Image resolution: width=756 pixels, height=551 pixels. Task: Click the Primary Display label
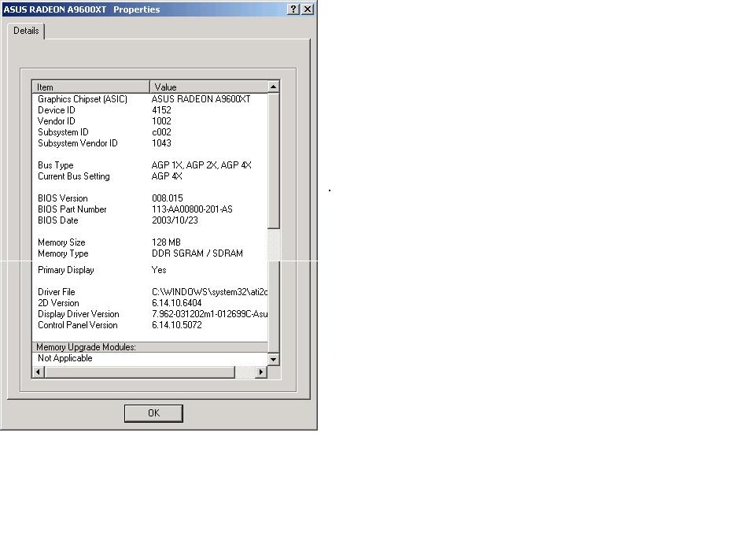[x=66, y=270]
